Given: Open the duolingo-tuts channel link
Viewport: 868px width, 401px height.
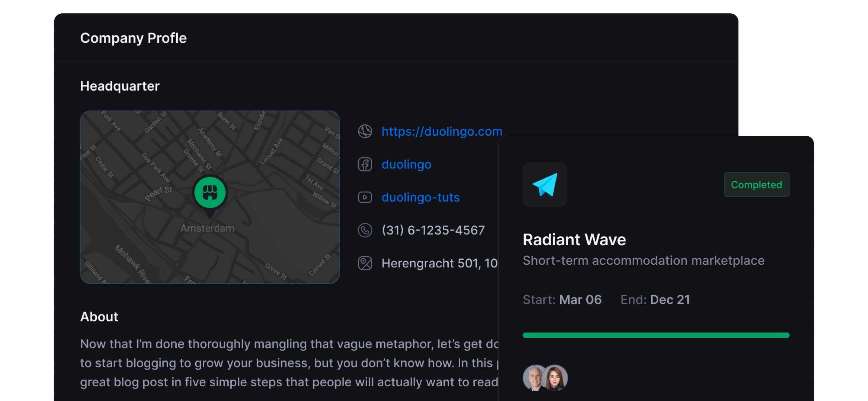Looking at the screenshot, I should (421, 197).
